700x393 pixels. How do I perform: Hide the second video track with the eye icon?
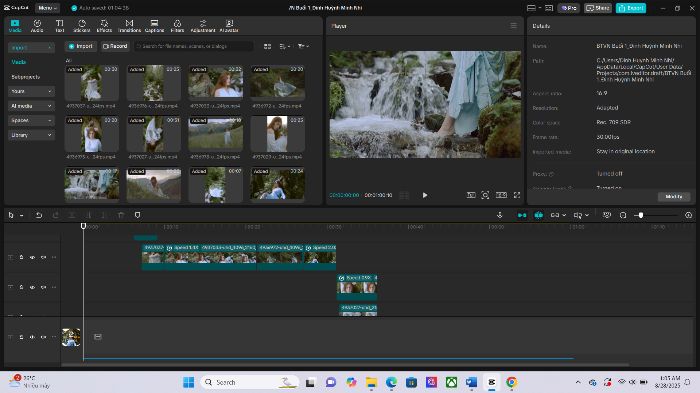[32, 287]
